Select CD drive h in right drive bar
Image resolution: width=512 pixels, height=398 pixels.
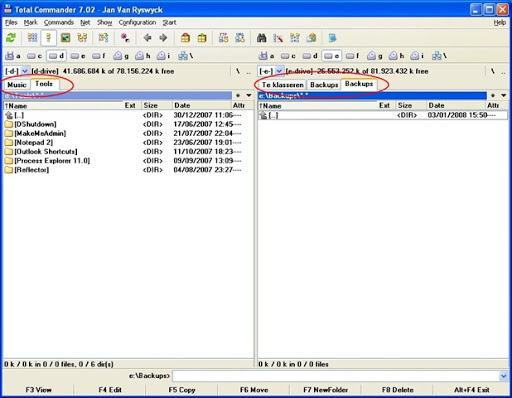click(x=396, y=56)
